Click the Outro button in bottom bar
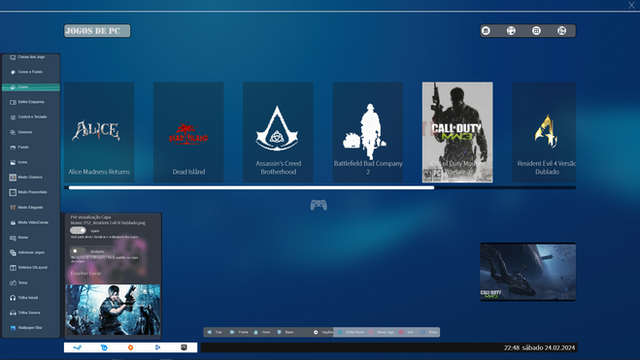 pyautogui.click(x=262, y=332)
